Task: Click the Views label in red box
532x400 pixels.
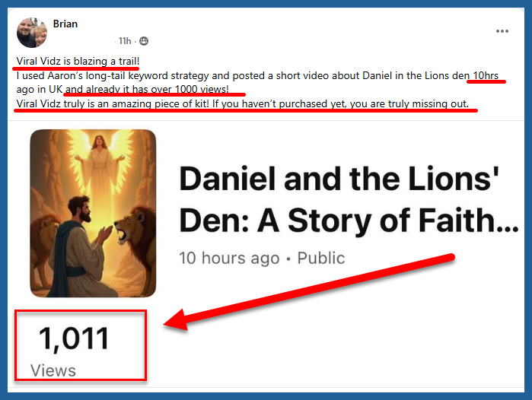Action: coord(53,370)
